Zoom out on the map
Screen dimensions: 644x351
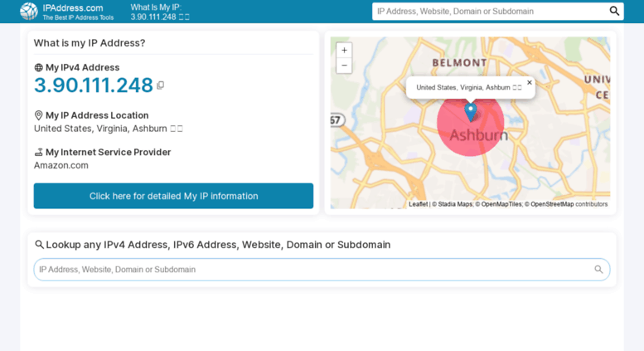tap(344, 66)
